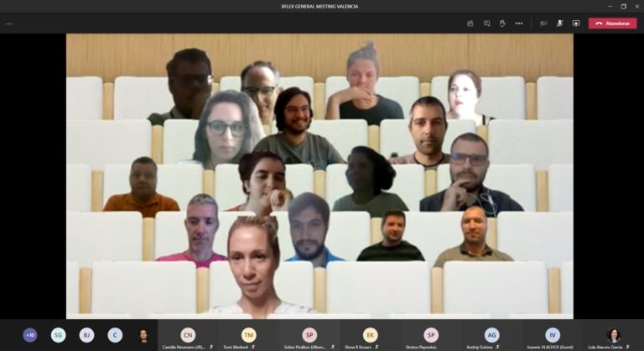
Task: Select Andrej Gubina's participant tile
Action: [x=491, y=335]
